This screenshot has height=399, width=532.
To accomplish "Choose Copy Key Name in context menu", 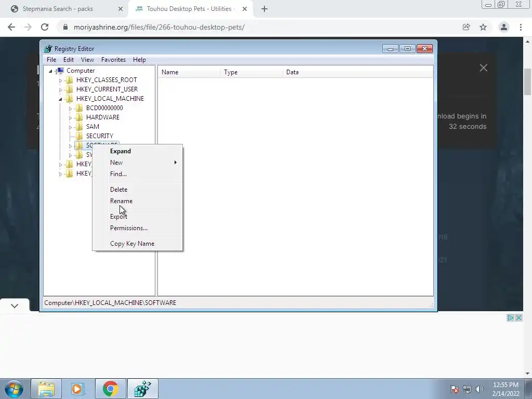I will point(132,244).
